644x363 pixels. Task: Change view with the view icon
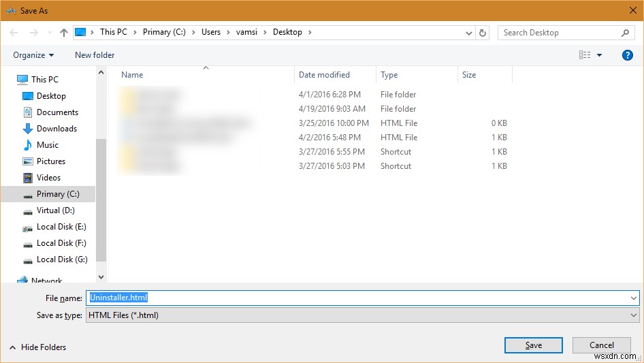[x=585, y=54]
